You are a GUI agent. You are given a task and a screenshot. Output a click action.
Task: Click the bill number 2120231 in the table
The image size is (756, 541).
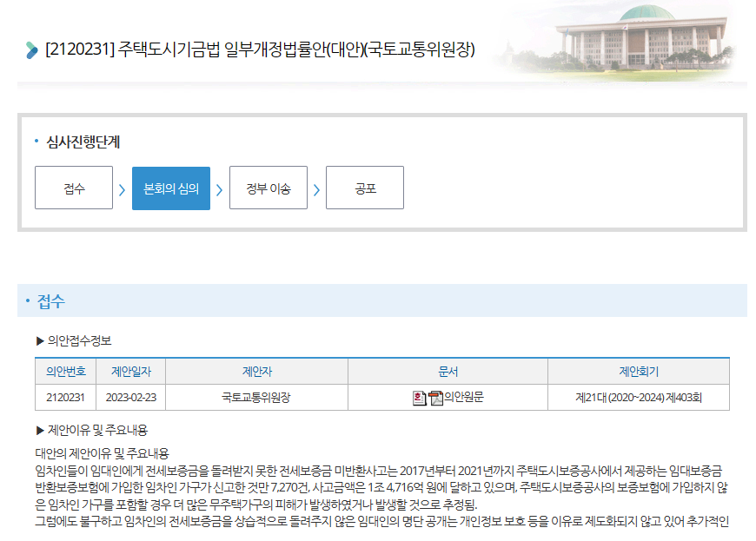tap(66, 398)
